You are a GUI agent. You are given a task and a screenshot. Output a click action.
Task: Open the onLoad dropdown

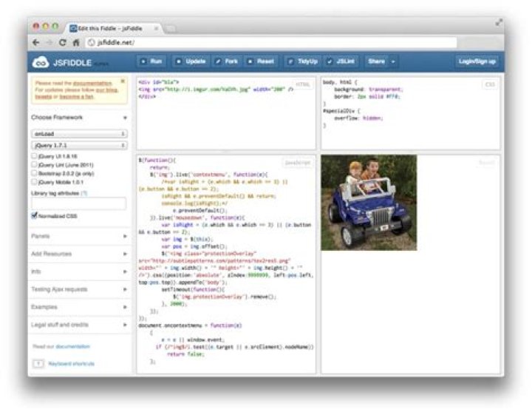click(79, 134)
